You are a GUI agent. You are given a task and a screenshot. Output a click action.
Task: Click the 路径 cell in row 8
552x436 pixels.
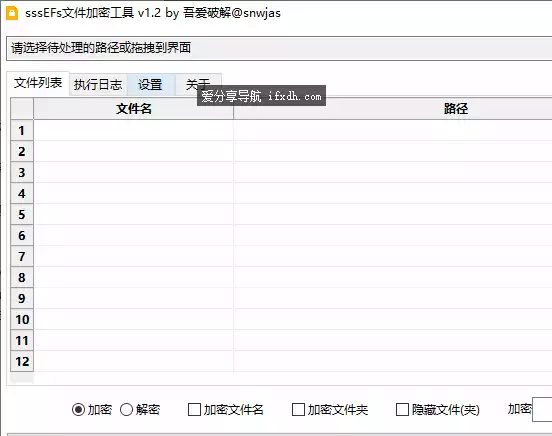(393, 278)
